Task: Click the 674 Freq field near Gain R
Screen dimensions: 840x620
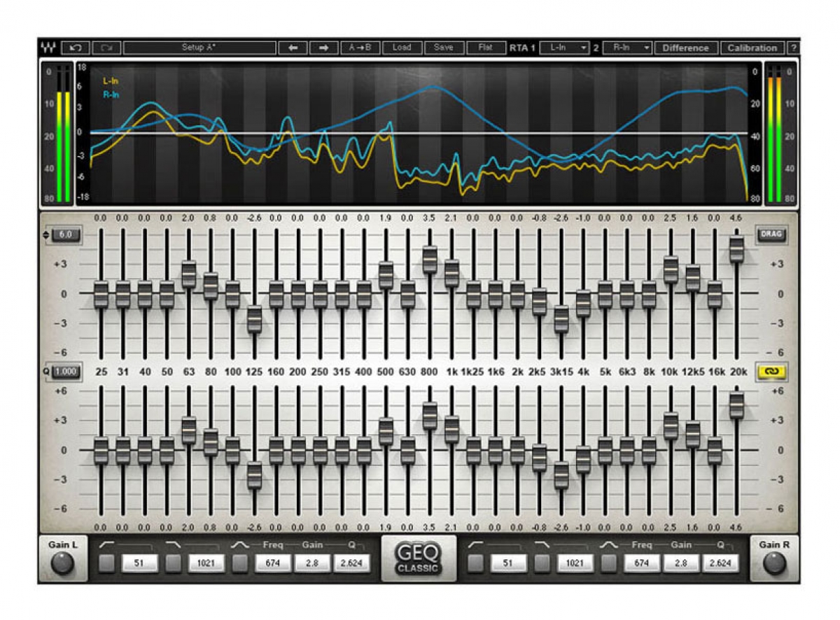Action: (x=643, y=563)
